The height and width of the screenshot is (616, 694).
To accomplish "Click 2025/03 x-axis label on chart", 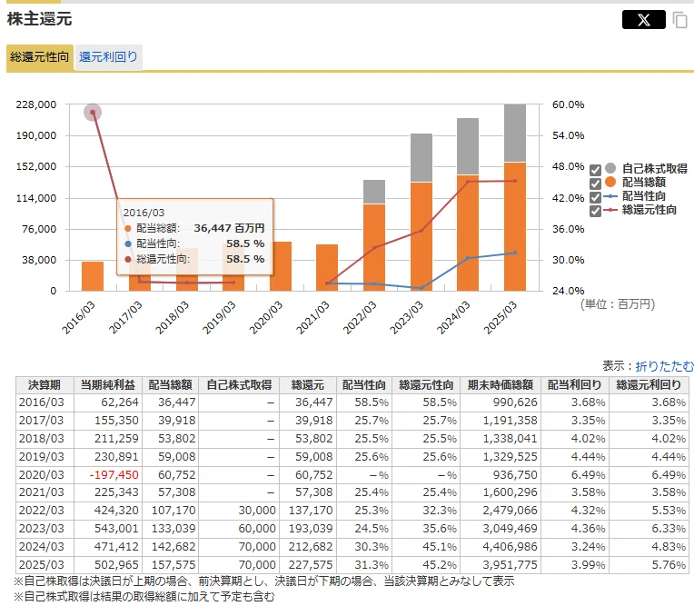I will (x=501, y=317).
